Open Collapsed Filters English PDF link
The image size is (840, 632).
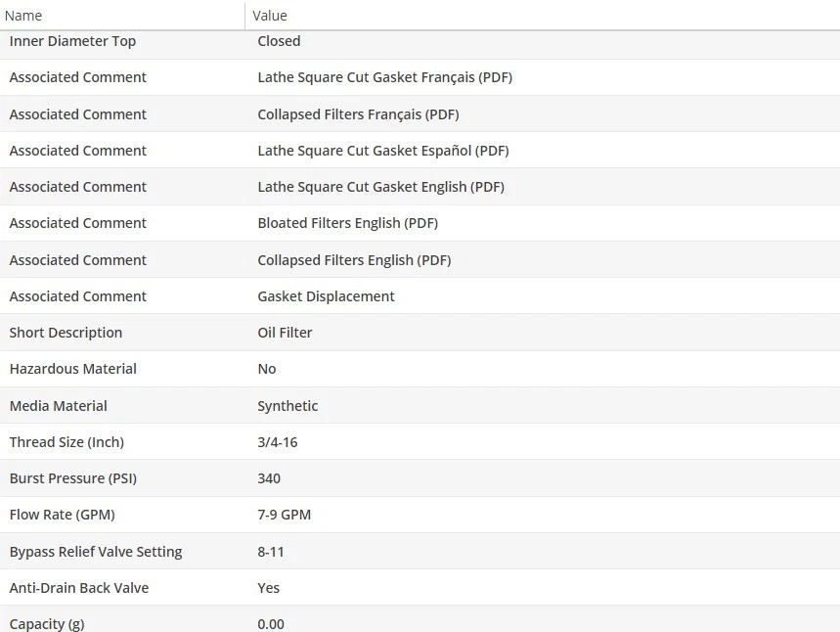354,260
